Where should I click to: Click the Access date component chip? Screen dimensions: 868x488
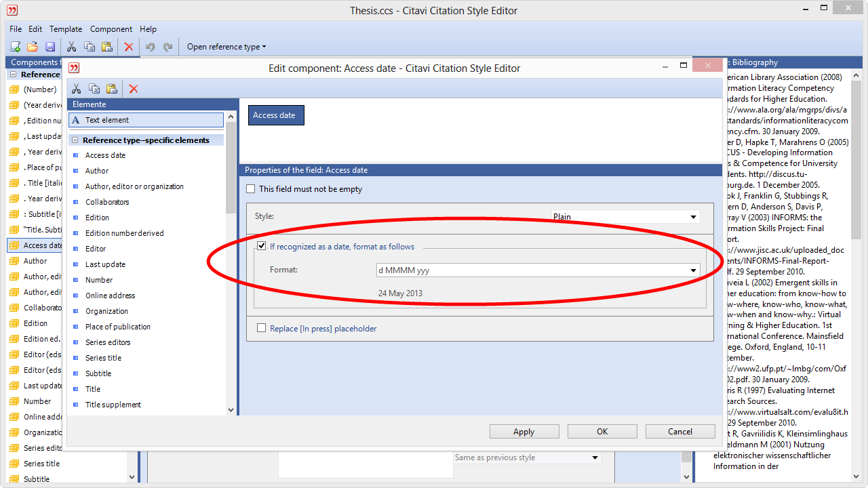(276, 115)
